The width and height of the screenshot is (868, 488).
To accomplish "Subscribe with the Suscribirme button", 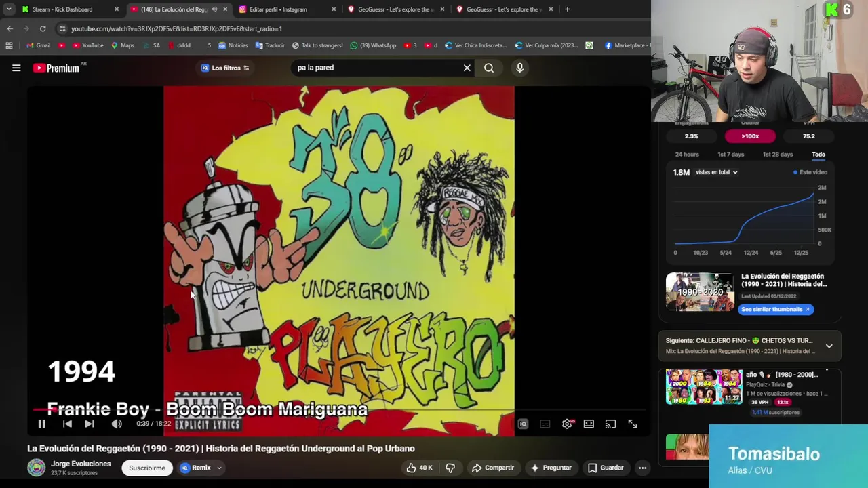I will coord(147,468).
